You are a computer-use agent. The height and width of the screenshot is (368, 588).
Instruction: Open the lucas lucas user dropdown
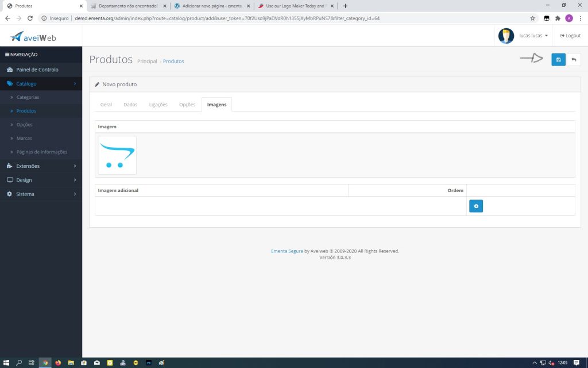coord(533,36)
